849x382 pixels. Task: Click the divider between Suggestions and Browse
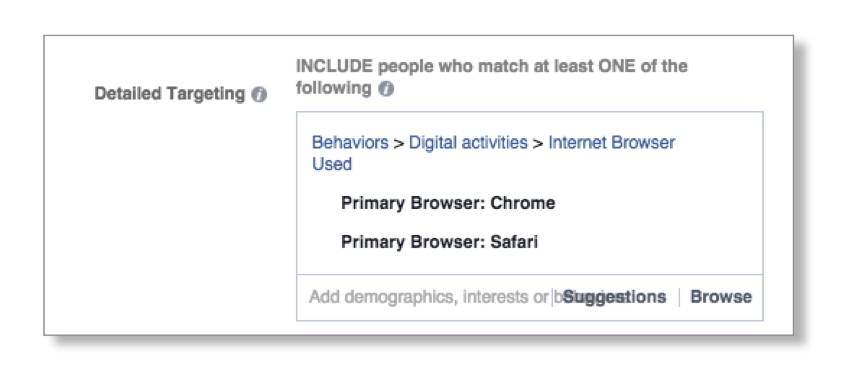point(679,297)
